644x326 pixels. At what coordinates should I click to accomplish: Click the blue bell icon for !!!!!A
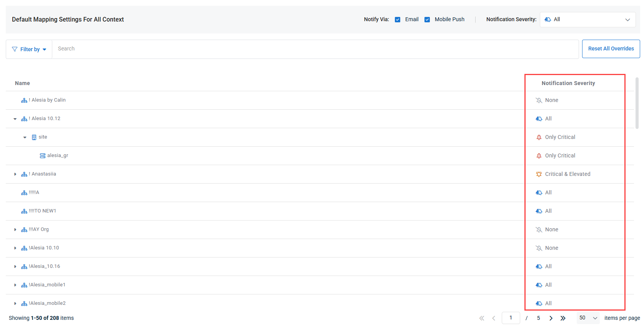(x=539, y=193)
